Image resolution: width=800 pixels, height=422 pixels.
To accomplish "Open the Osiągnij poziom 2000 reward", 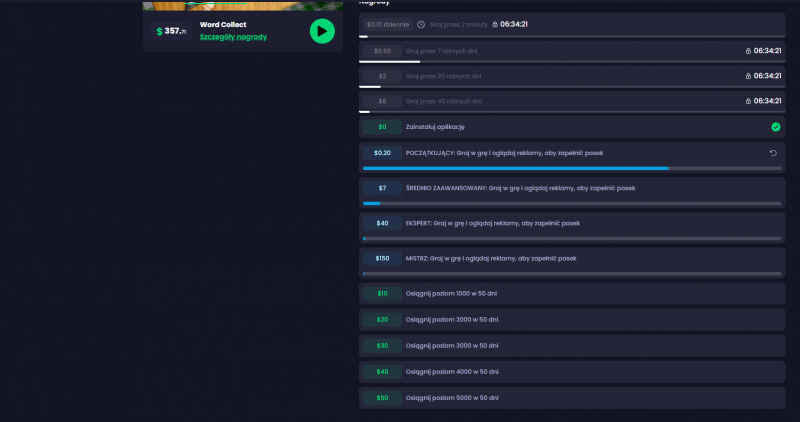I will pos(572,319).
